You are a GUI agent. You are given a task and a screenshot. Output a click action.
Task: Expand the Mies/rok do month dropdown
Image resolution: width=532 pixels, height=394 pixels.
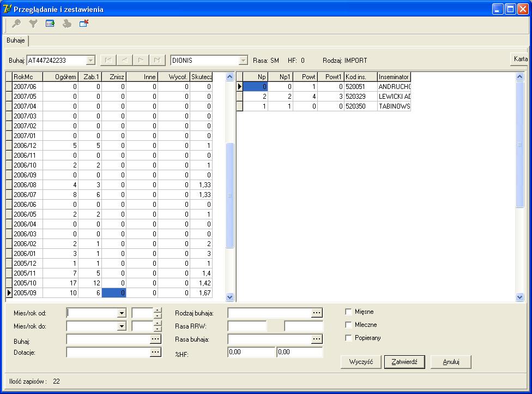point(122,326)
